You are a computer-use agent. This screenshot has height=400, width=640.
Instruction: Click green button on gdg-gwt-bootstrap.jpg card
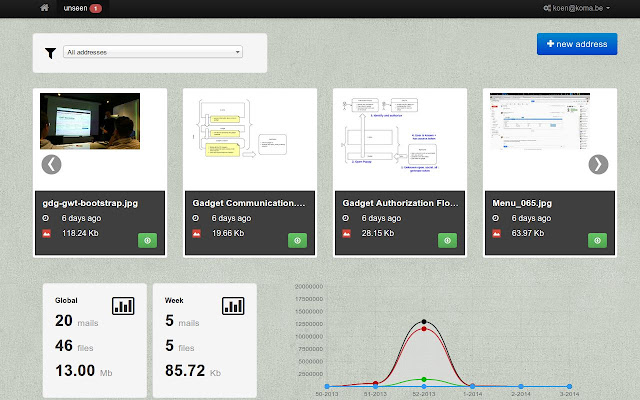[148, 240]
